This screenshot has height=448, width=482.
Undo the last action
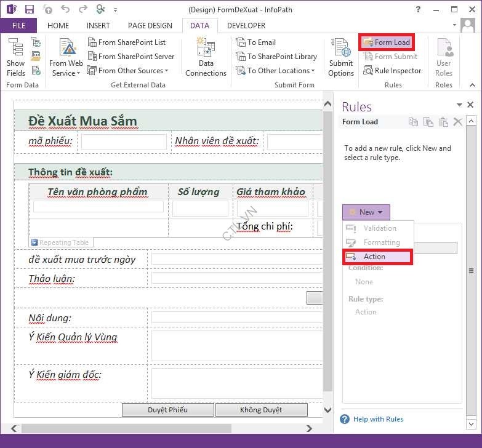pyautogui.click(x=65, y=9)
